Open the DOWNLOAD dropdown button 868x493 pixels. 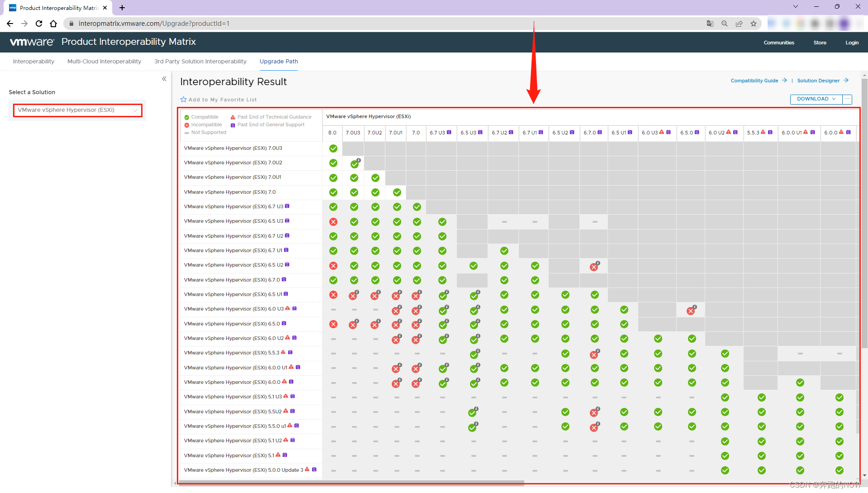(816, 99)
